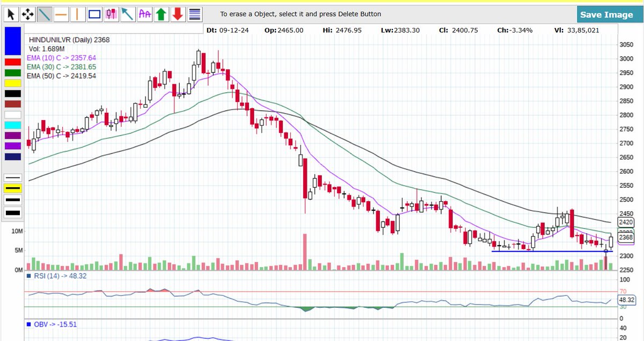Choose the third thicker line width

[x=13, y=201]
